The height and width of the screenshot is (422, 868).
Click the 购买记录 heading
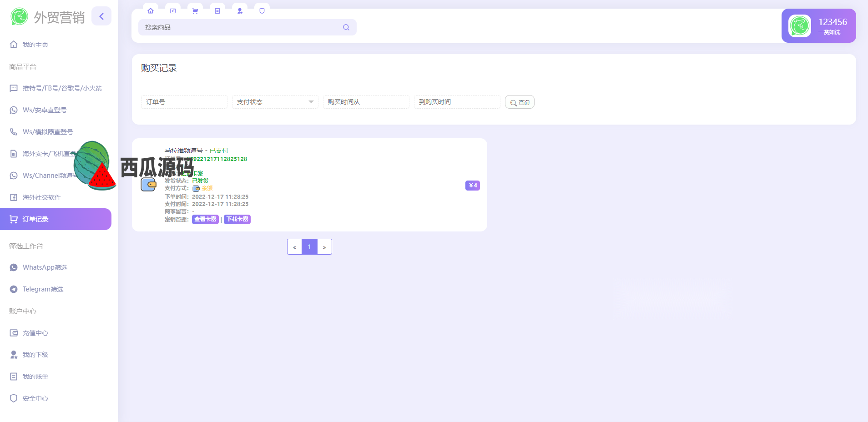tap(159, 68)
